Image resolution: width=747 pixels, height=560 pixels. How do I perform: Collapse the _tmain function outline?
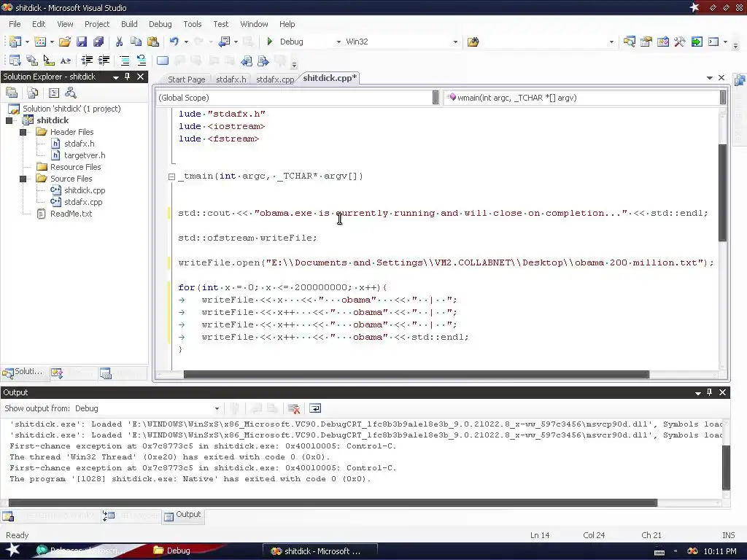[x=171, y=176]
